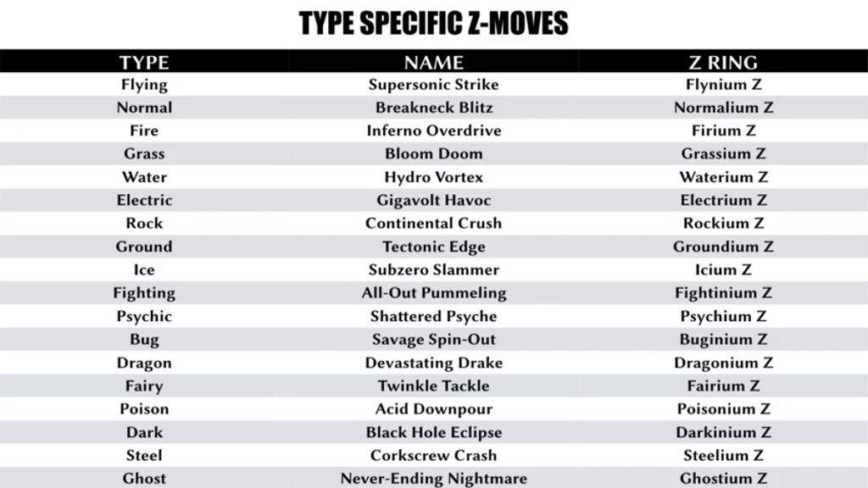Viewport: 868px width, 488px height.
Task: Click the Electric type row label
Action: (144, 200)
